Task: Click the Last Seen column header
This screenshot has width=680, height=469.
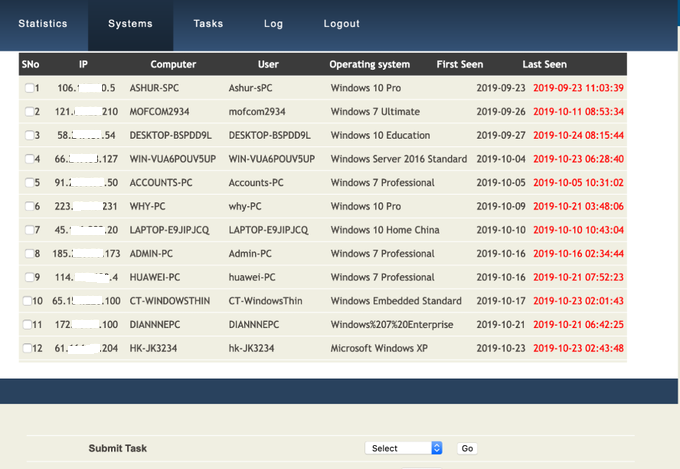Action: point(544,64)
